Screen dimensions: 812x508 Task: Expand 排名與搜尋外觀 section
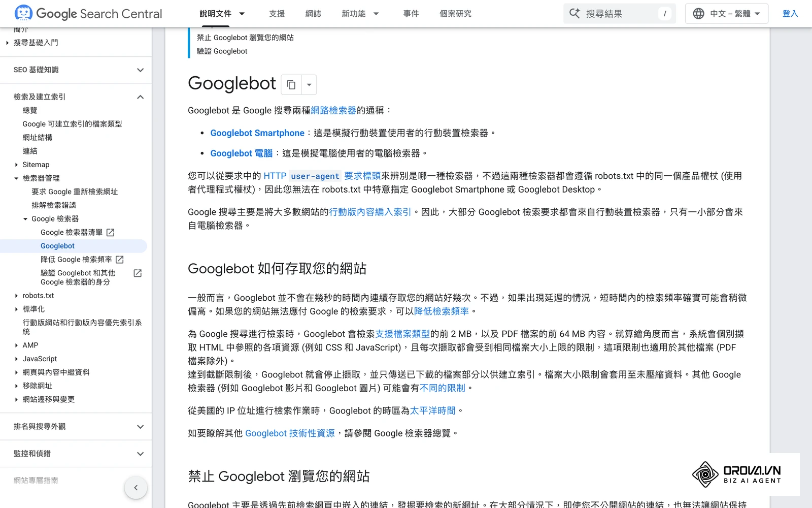click(x=141, y=427)
